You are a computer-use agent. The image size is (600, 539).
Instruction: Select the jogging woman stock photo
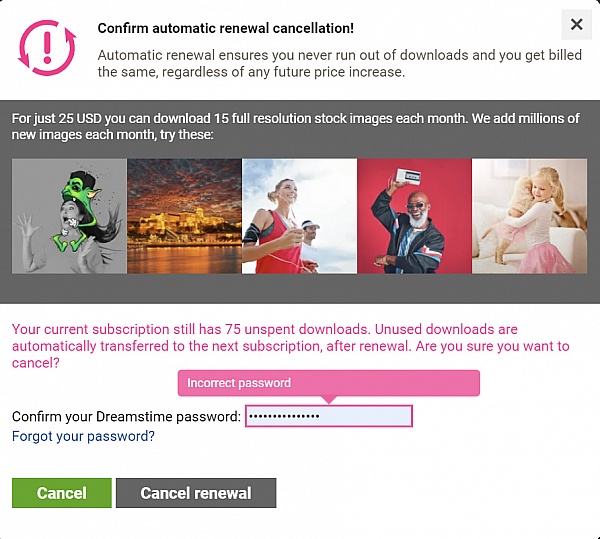pyautogui.click(x=299, y=216)
